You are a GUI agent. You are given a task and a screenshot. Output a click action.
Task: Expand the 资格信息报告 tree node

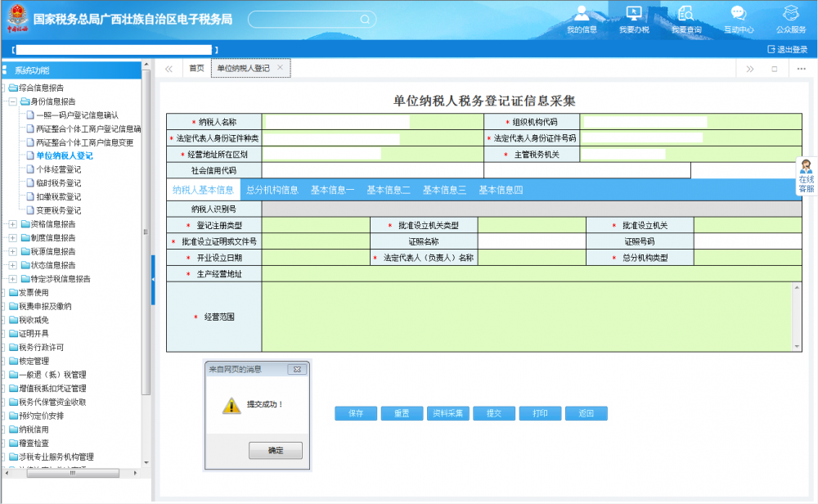[12, 224]
